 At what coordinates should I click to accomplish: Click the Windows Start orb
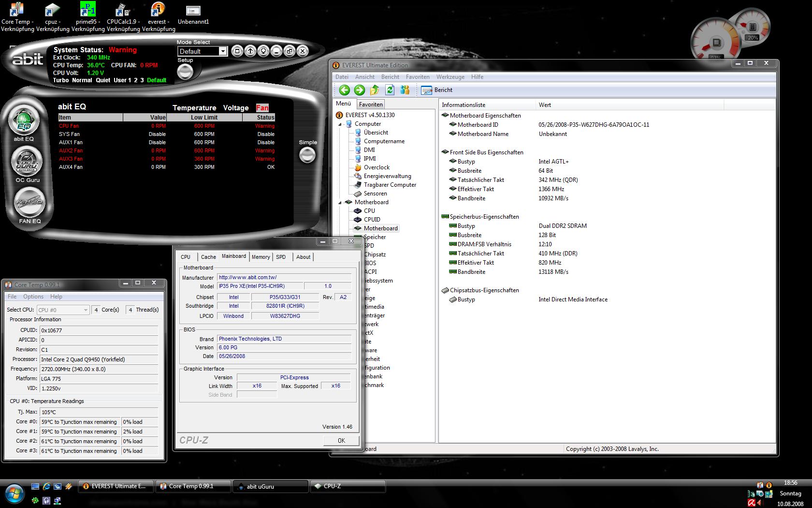15,493
